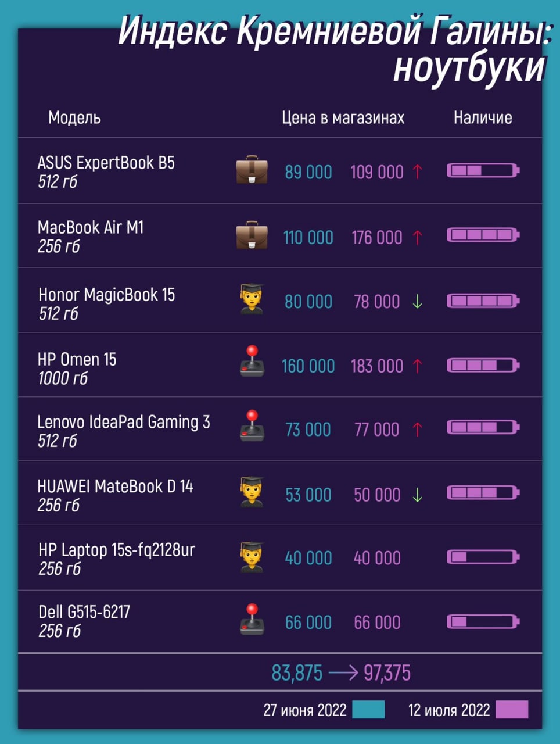Click the availability battery bar for Dell G515-6217

pos(483,622)
